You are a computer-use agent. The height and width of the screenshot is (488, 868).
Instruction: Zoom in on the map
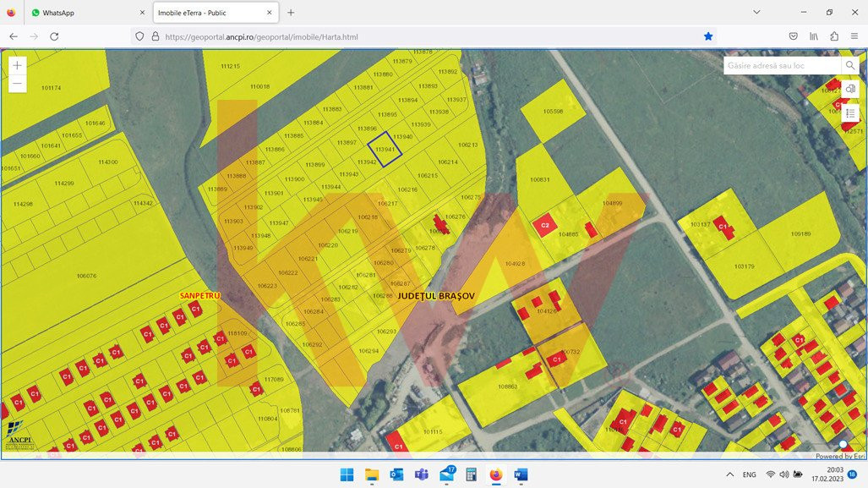point(17,65)
